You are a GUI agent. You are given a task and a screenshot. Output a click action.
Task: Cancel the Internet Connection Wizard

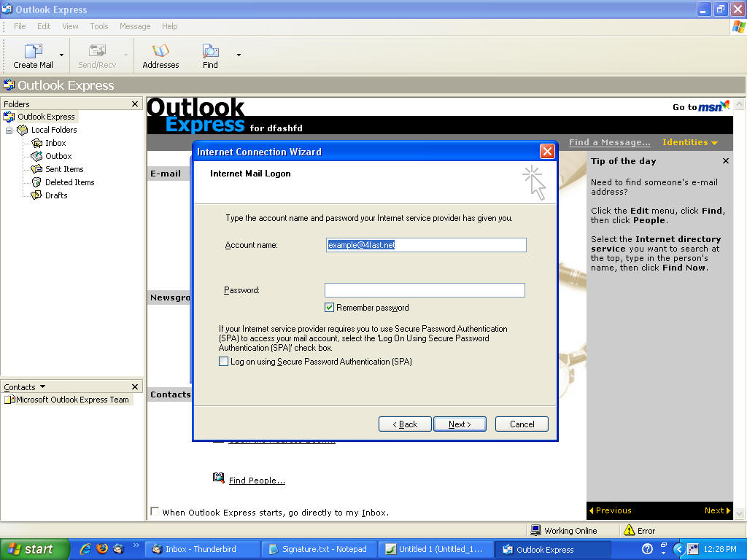(x=522, y=424)
